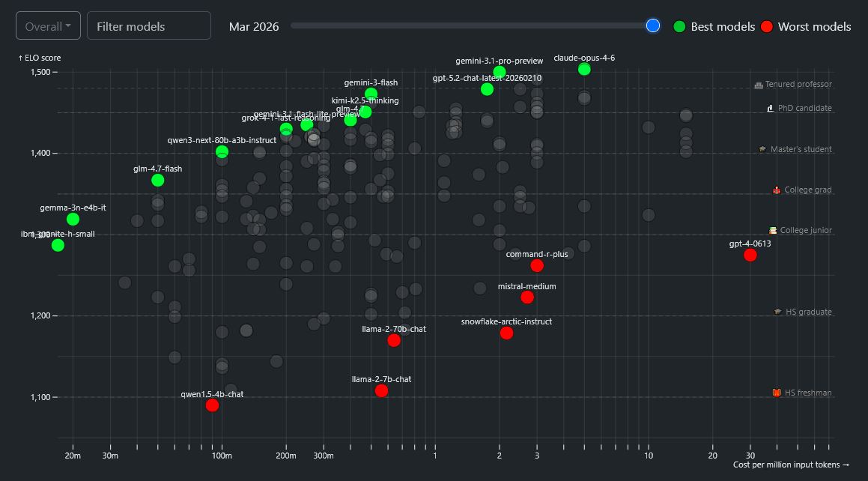Click the ELO score axis title
The height and width of the screenshot is (481, 868).
click(x=39, y=58)
